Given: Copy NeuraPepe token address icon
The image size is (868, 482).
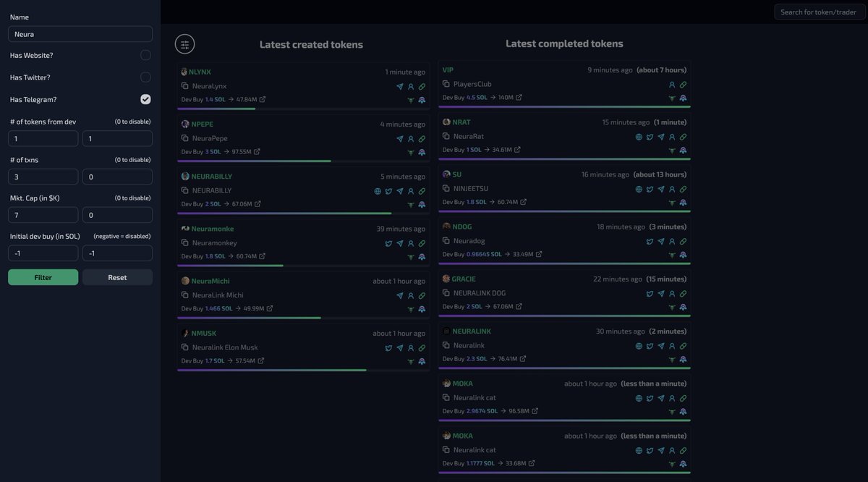Looking at the screenshot, I should pyautogui.click(x=185, y=138).
